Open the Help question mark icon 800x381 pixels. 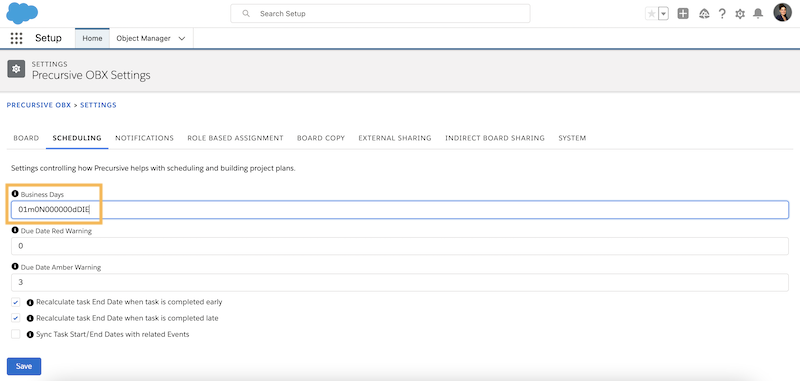pos(722,14)
